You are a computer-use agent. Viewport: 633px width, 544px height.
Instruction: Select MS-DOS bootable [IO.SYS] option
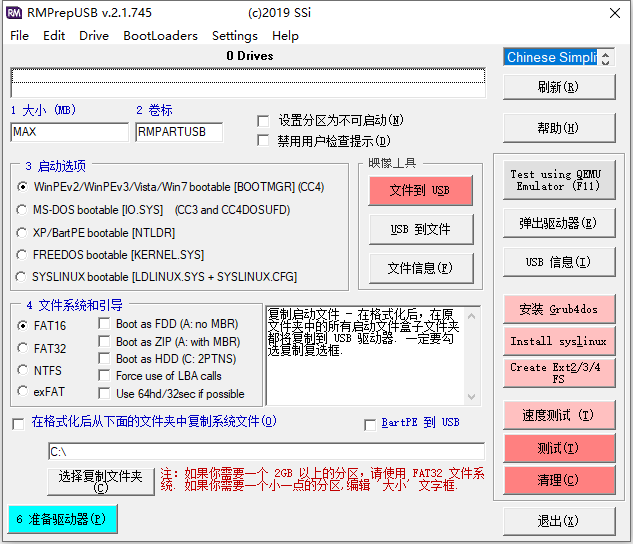pos(21,210)
